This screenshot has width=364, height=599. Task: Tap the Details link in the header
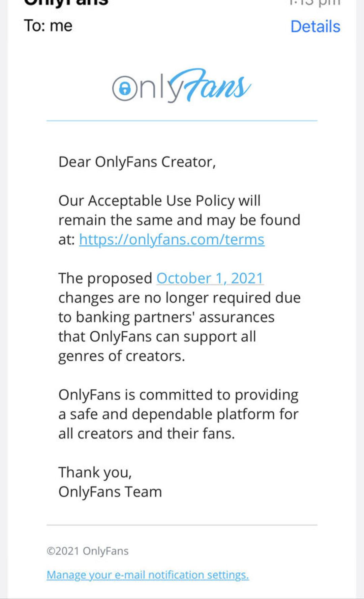tap(315, 27)
